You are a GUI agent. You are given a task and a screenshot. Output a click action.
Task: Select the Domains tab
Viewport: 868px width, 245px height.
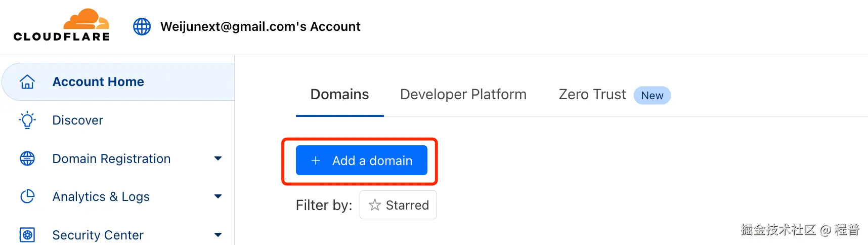click(x=340, y=95)
